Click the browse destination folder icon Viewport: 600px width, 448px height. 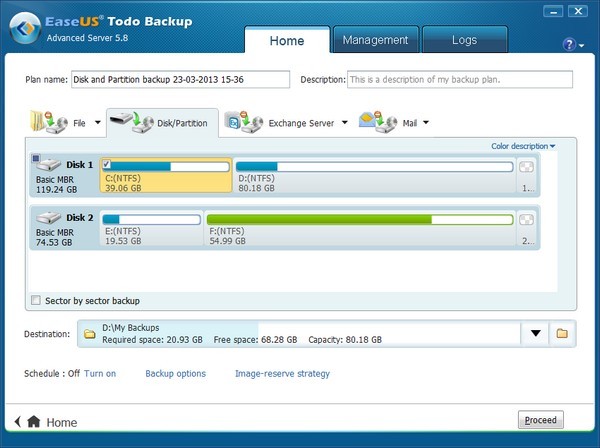coord(562,333)
